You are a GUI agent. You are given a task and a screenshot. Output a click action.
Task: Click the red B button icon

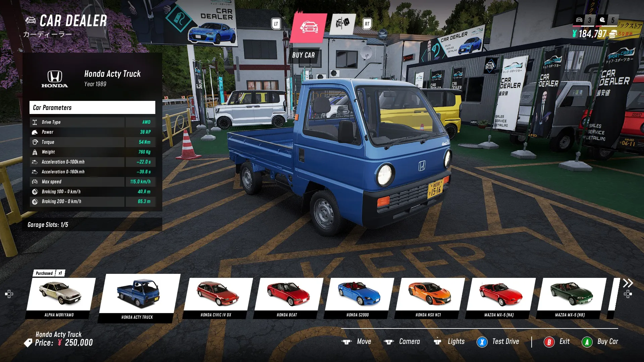pyautogui.click(x=549, y=342)
